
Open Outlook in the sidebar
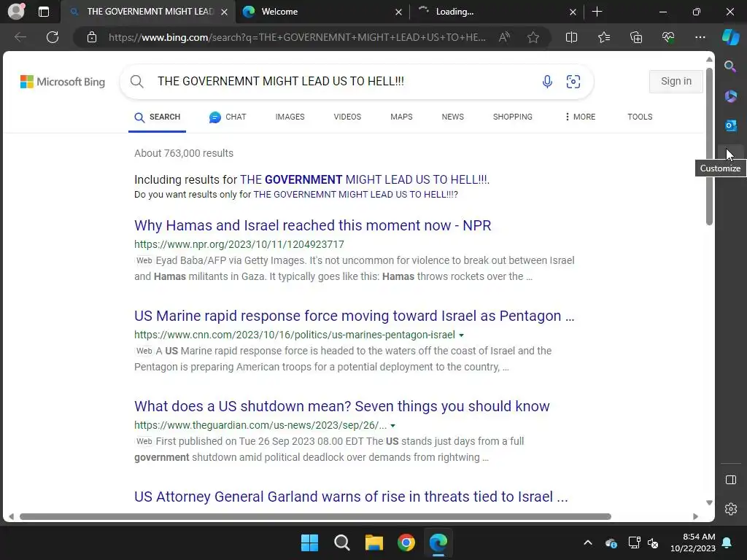(x=730, y=125)
